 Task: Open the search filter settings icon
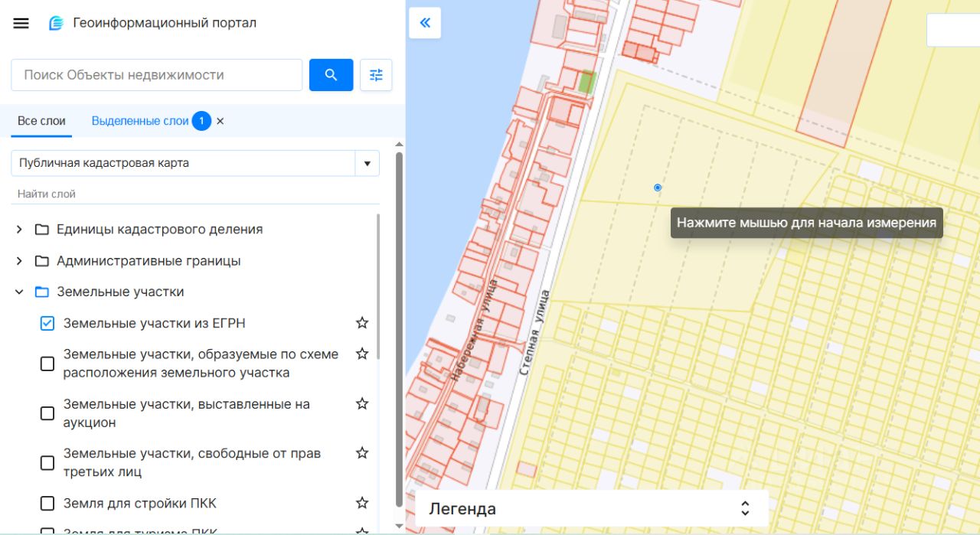click(376, 75)
